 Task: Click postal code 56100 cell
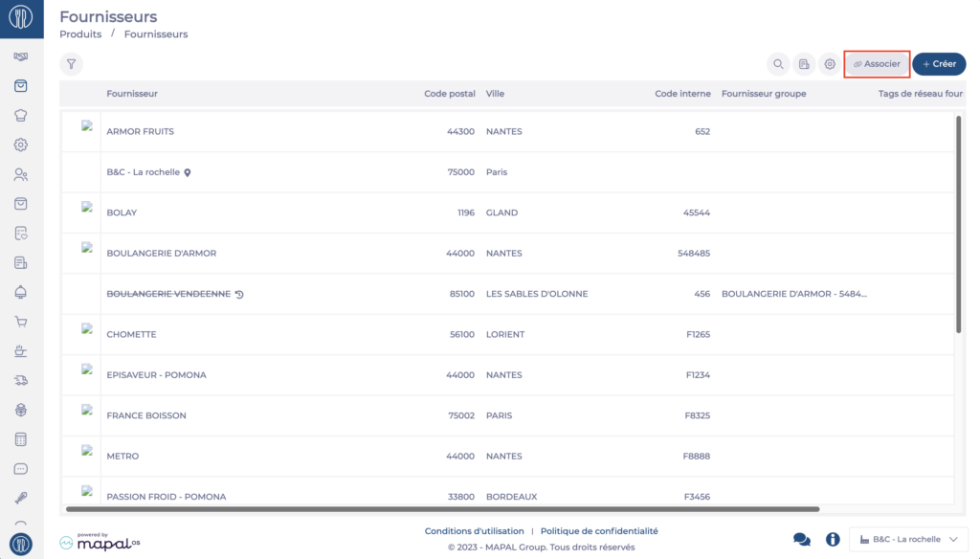[x=462, y=334]
